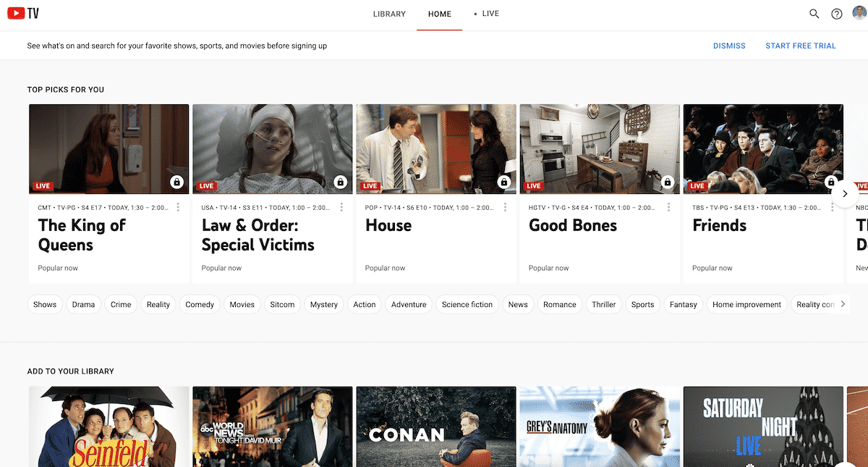
Task: Open the help question mark icon
Action: [x=837, y=14]
